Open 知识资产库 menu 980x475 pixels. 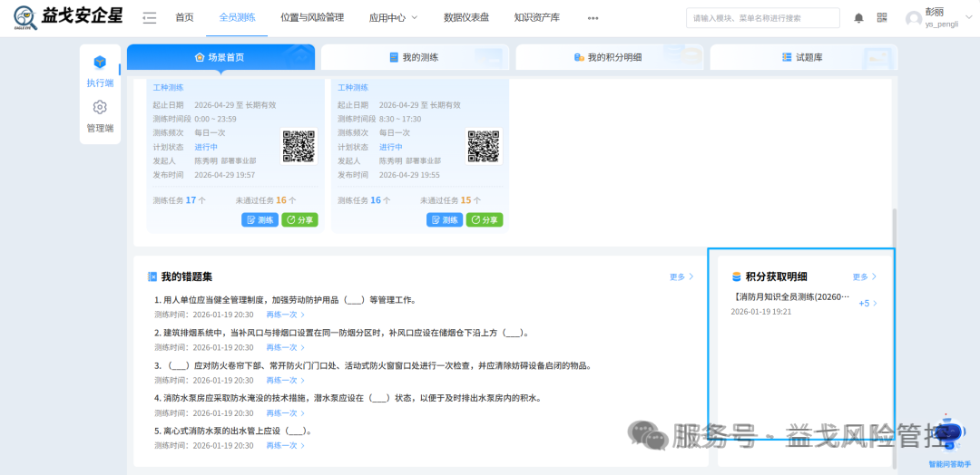point(537,18)
